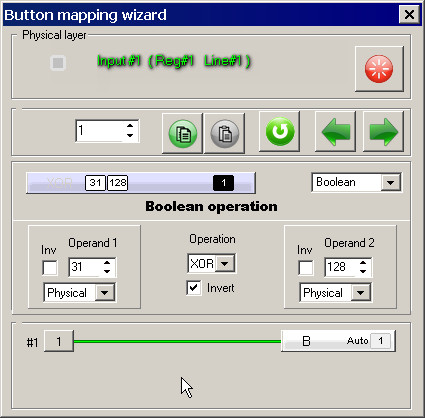
Task: Go to previous button with left arrow
Action: click(x=336, y=131)
